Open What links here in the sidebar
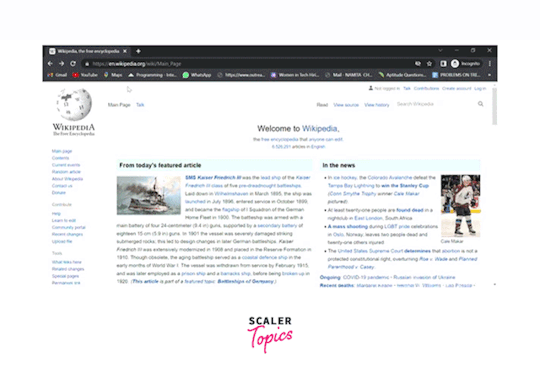 click(66, 262)
